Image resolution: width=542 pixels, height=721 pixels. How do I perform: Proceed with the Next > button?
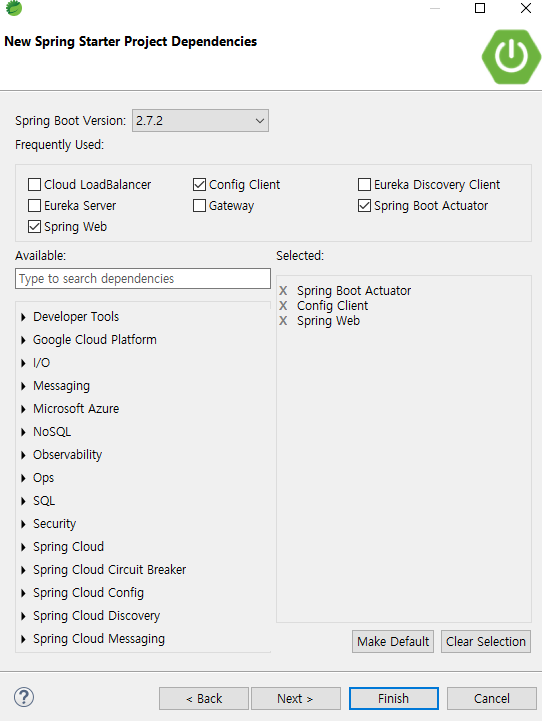(x=296, y=698)
